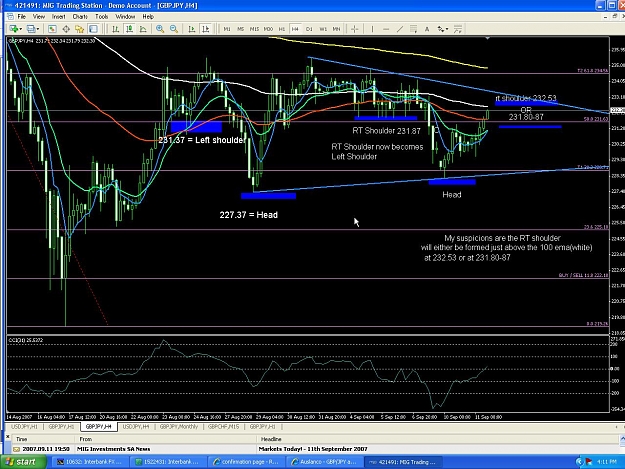Click the CCI indicator label
This screenshot has width=625, height=469.
(26, 340)
